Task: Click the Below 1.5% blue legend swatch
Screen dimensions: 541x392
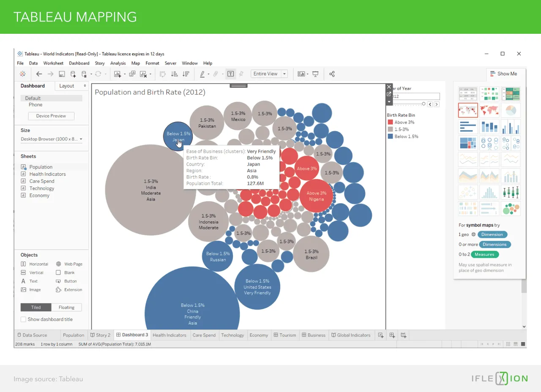Action: pos(390,137)
